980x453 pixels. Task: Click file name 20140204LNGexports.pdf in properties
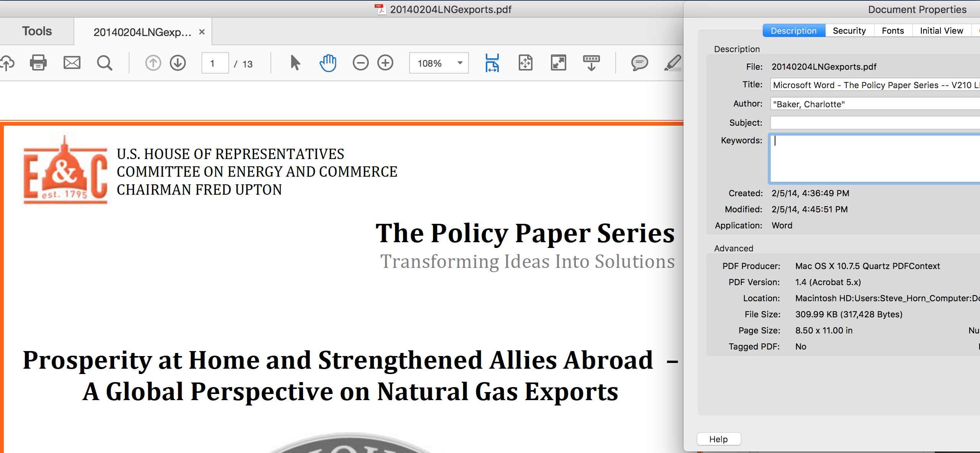tap(824, 67)
